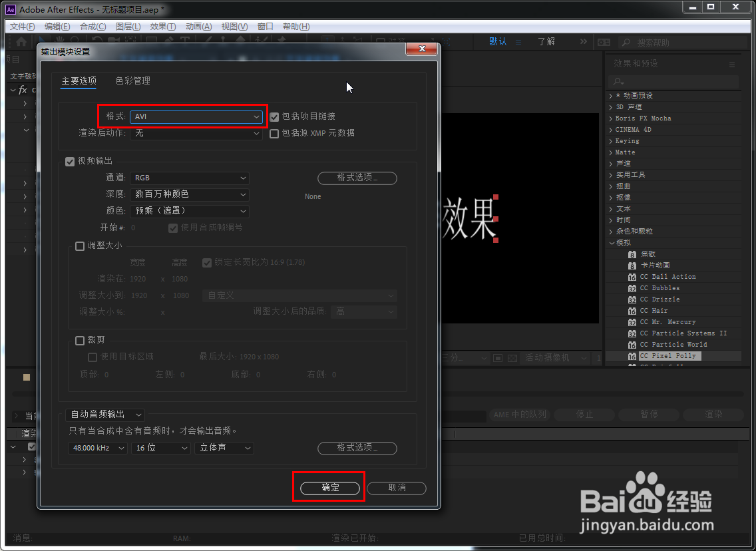Switch to the 色彩管理 tab
Viewport: 756px width, 551px height.
pyautogui.click(x=132, y=81)
